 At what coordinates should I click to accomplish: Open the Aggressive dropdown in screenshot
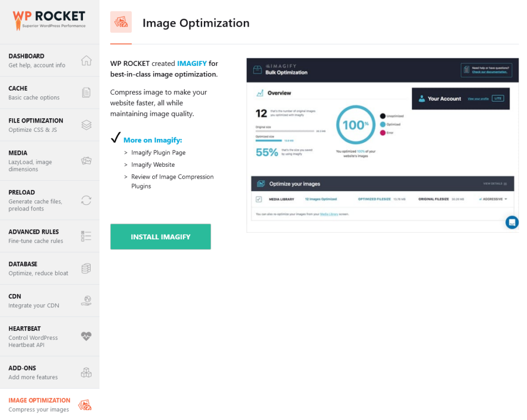[x=493, y=199]
